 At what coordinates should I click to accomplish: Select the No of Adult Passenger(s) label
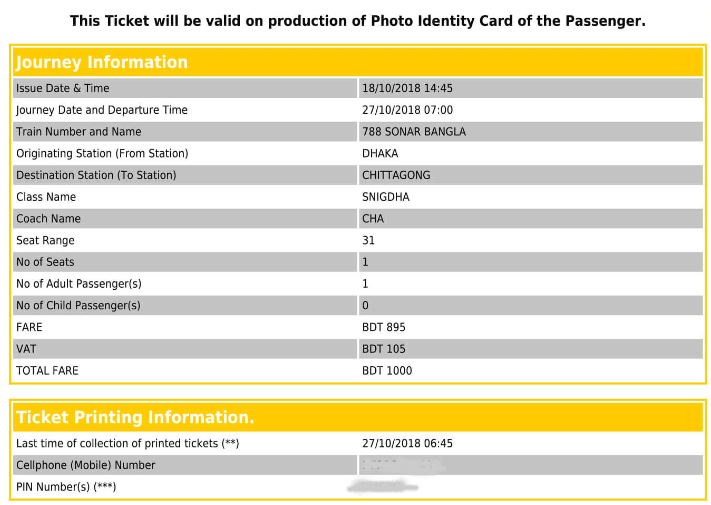point(79,284)
